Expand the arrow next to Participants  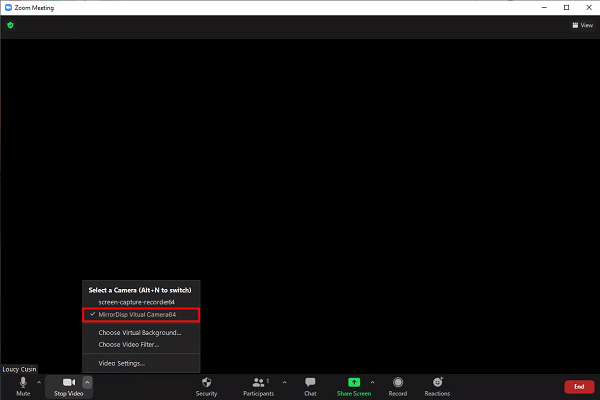click(x=284, y=382)
